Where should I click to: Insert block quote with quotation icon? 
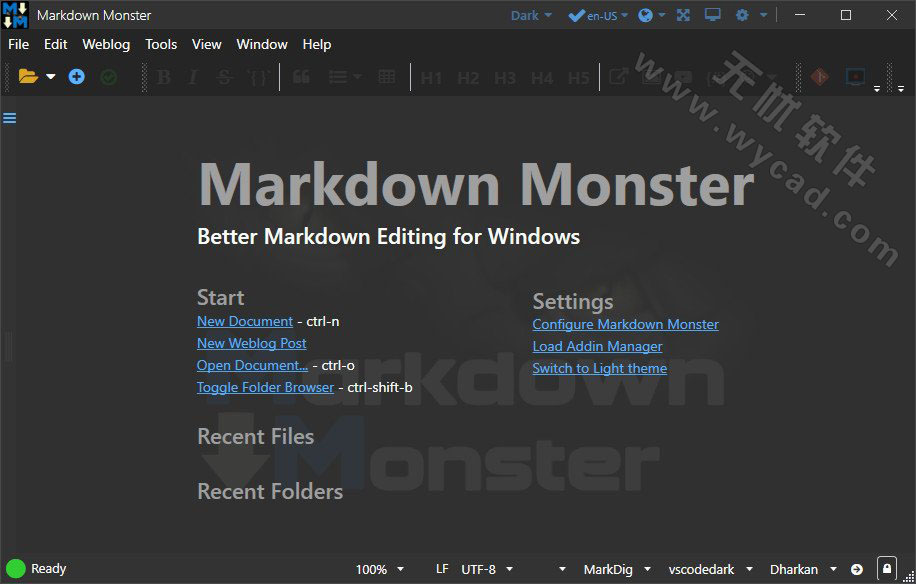tap(301, 77)
